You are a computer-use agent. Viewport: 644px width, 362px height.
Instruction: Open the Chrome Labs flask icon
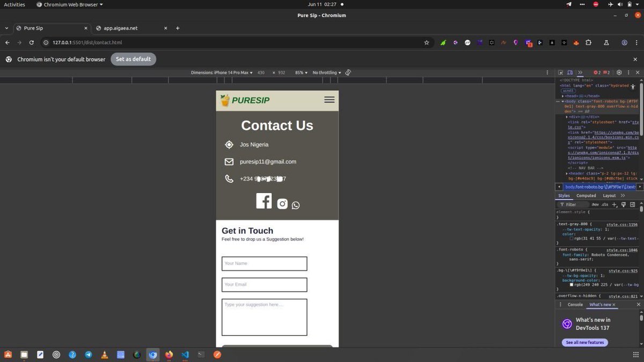tap(606, 42)
